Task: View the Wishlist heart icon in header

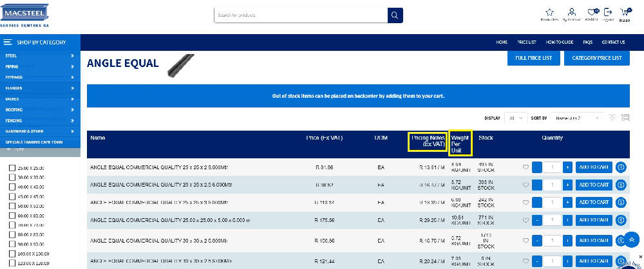Action: click(592, 12)
